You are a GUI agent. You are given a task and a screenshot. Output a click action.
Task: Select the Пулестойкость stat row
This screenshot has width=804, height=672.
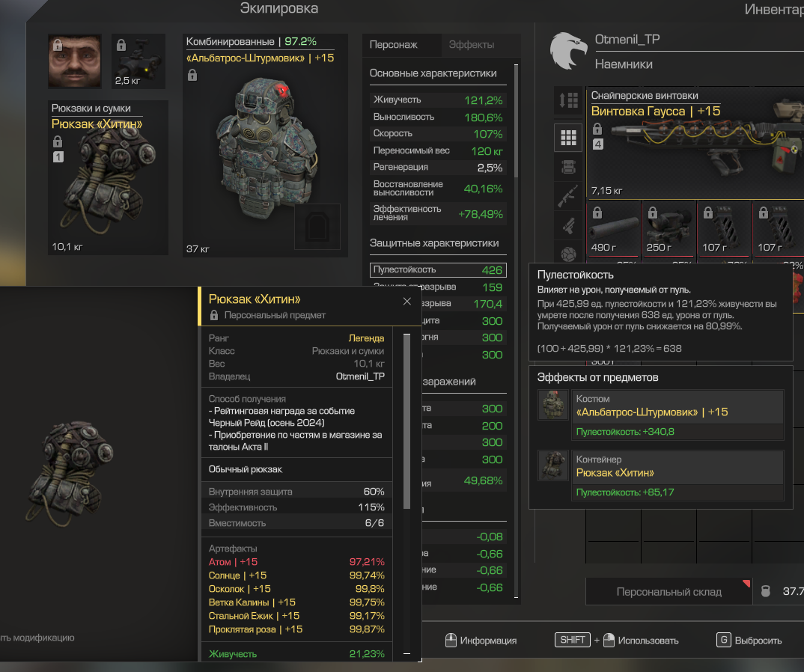pyautogui.click(x=437, y=270)
